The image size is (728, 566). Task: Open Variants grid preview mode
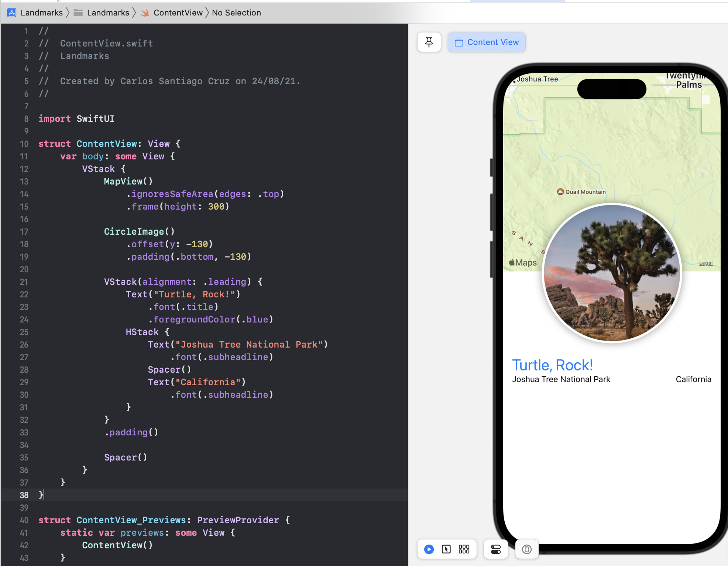click(464, 549)
